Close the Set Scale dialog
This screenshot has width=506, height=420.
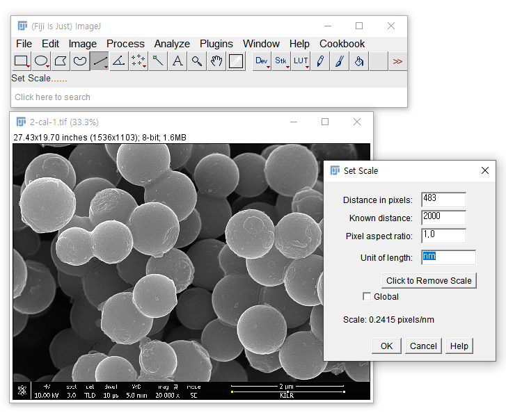(484, 170)
